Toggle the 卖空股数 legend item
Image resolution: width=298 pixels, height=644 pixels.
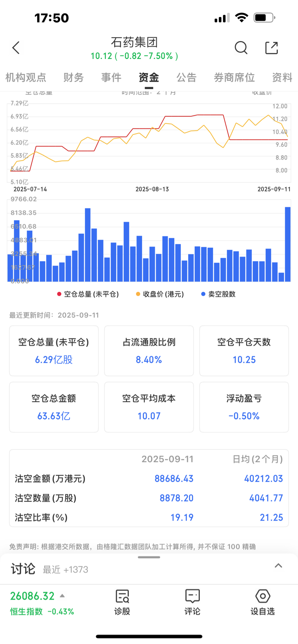[218, 294]
